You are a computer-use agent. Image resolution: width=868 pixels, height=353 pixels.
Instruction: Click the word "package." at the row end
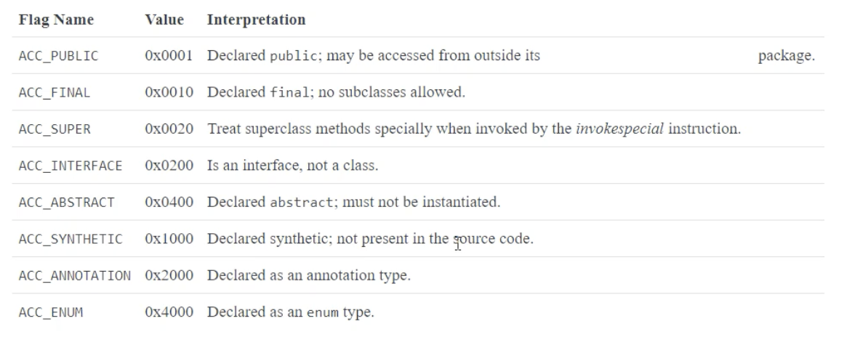coord(786,56)
